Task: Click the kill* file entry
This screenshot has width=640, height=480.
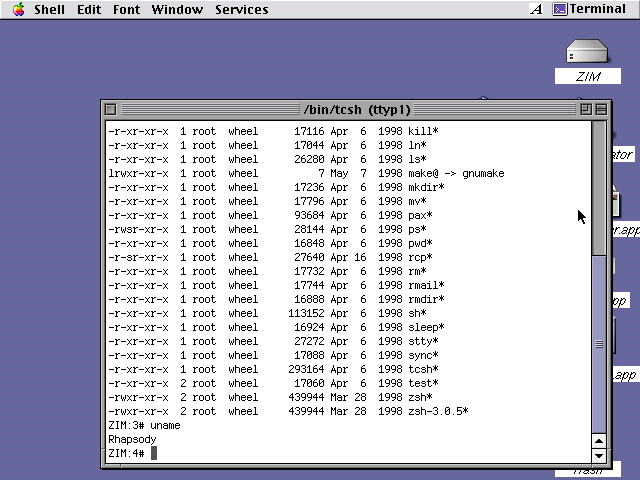Action: (x=423, y=131)
